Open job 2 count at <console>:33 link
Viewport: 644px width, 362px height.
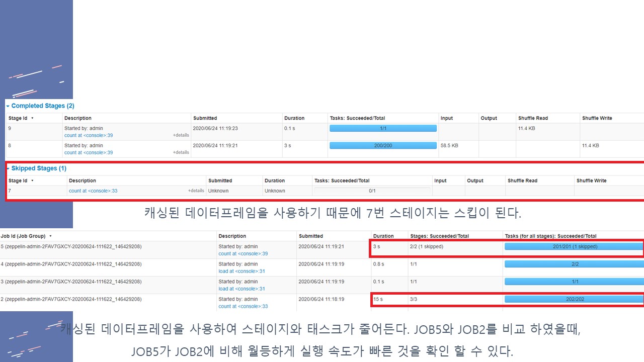tap(243, 306)
